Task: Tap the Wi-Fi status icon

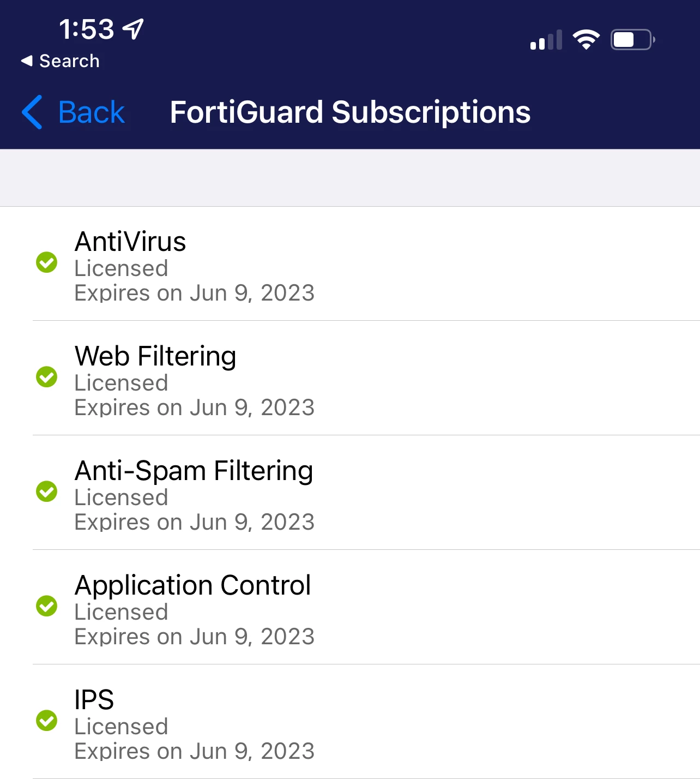Action: pos(586,40)
